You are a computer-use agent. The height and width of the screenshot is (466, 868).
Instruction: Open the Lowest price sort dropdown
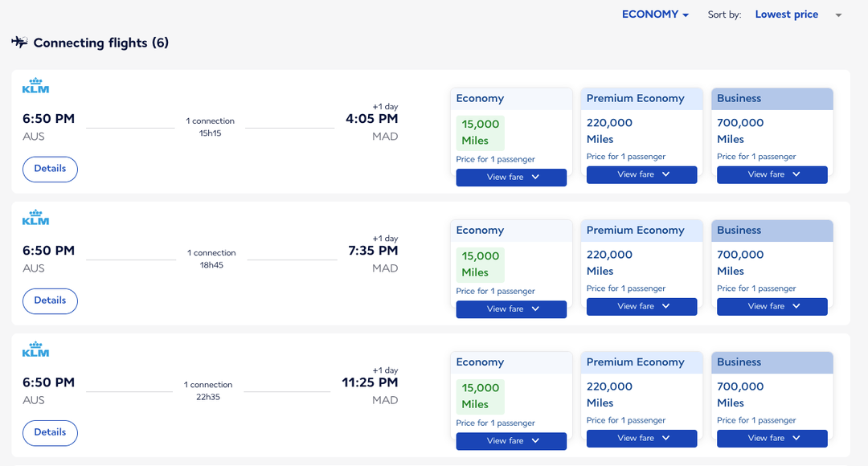(786, 14)
